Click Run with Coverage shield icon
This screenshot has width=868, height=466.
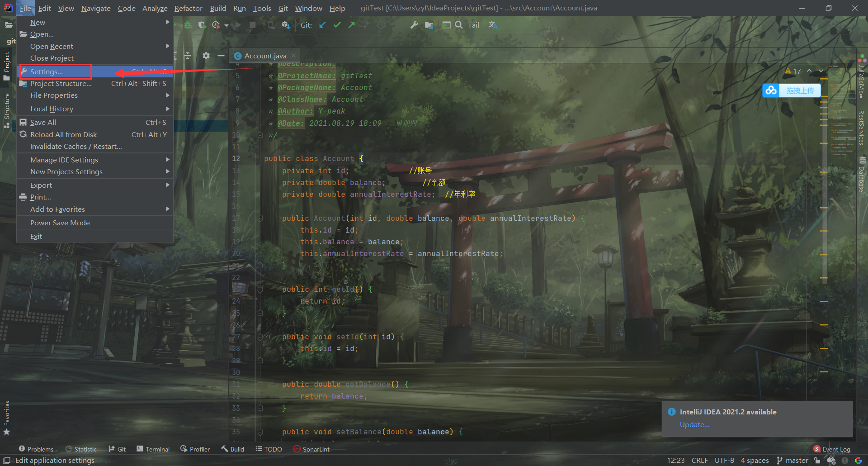202,25
